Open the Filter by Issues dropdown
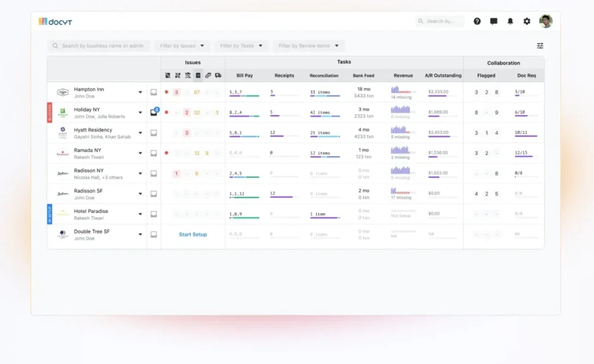This screenshot has height=364, width=594. (x=182, y=46)
